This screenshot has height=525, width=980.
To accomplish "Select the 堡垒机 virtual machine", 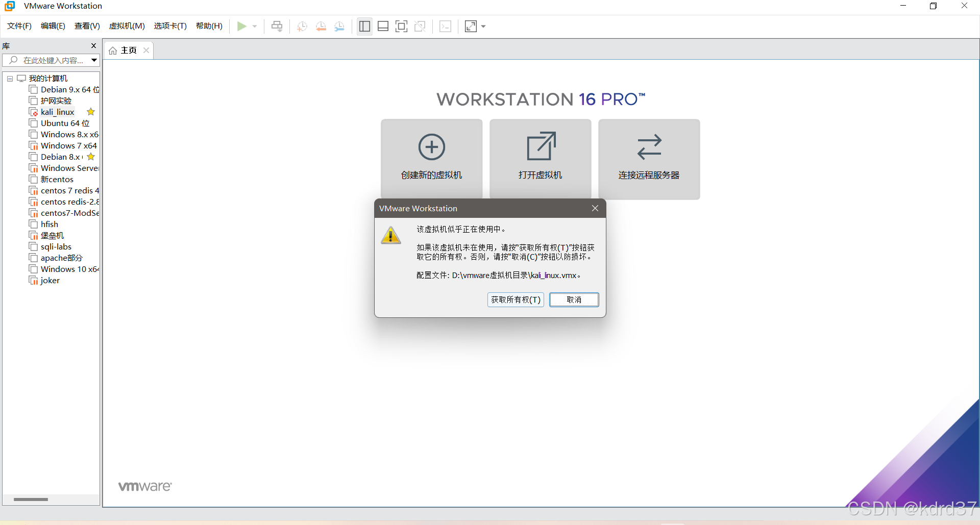I will click(x=47, y=235).
